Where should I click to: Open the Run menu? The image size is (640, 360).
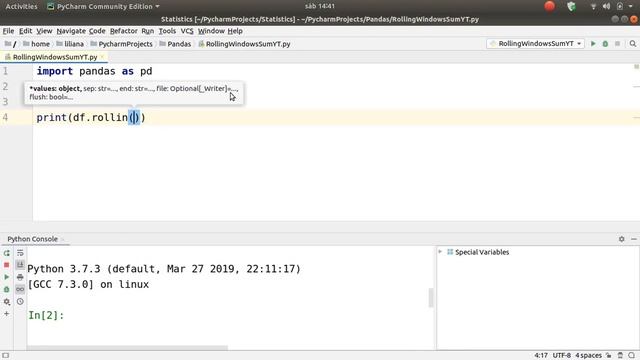[148, 31]
